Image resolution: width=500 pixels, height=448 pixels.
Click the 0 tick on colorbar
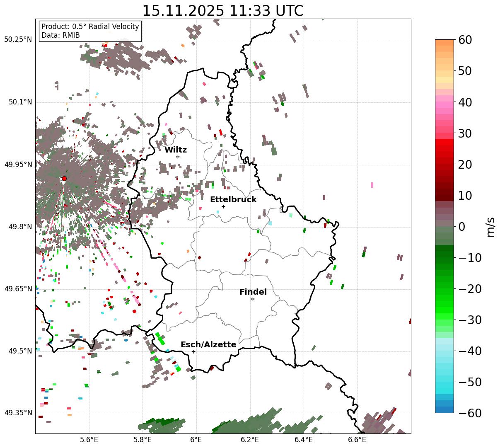461,227
